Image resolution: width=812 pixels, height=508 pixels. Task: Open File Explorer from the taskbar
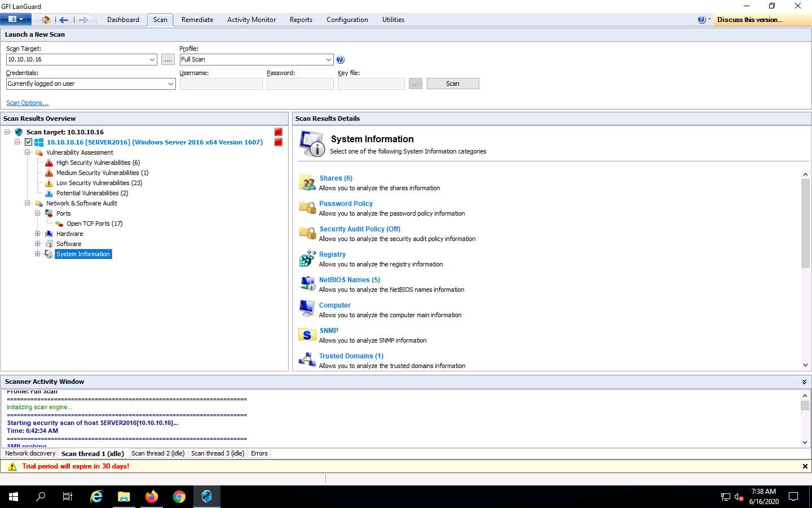tap(124, 497)
